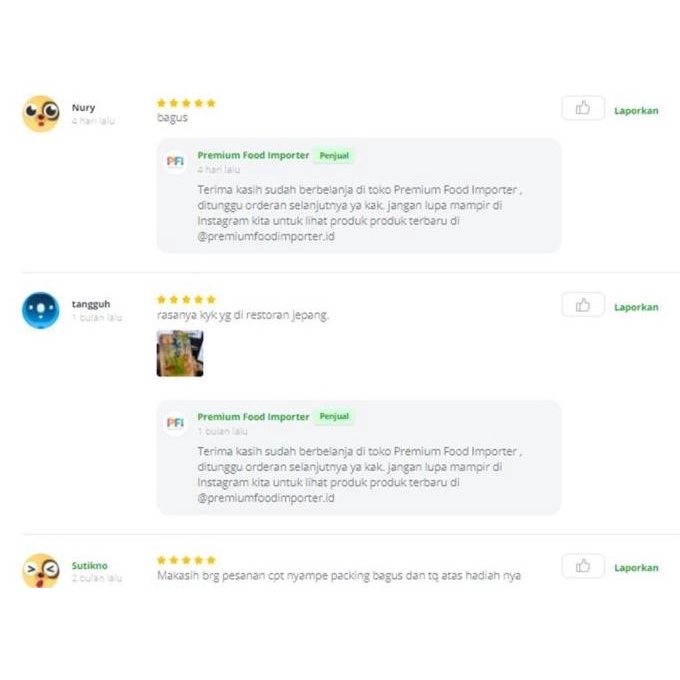
Task: Click tangguh's blue avatar icon
Action: 41,310
